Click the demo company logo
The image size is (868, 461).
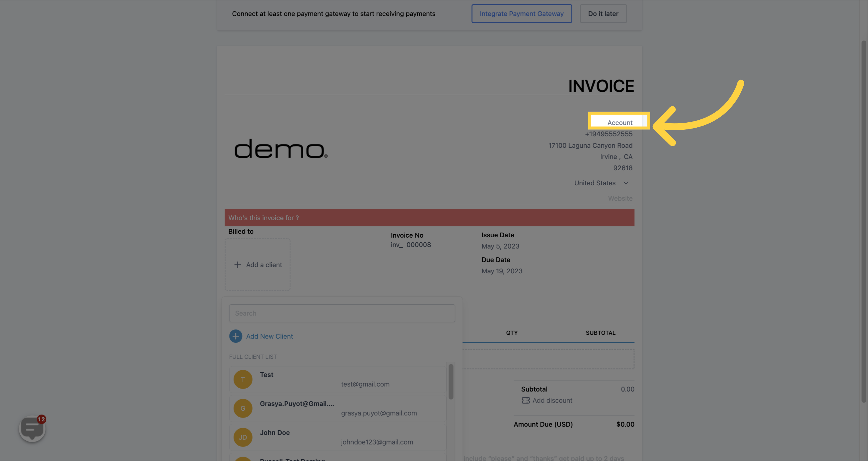tap(281, 149)
